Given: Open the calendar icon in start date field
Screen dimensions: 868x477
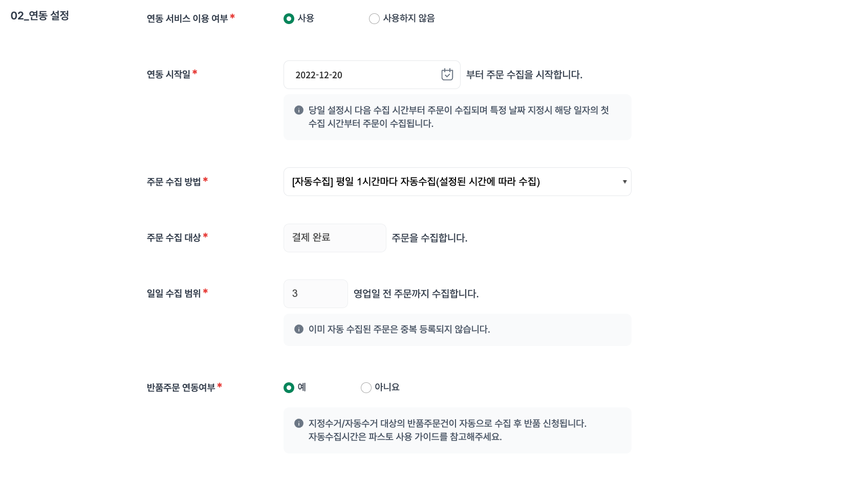Looking at the screenshot, I should pyautogui.click(x=447, y=75).
